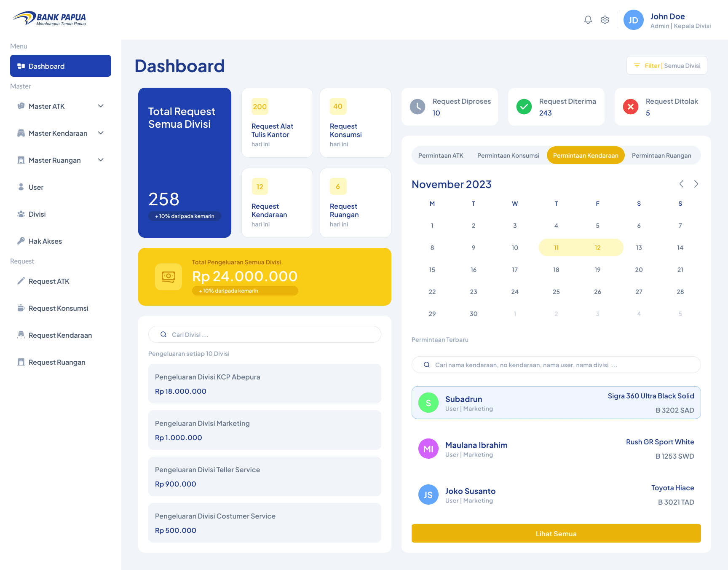Open the Request Kendaraan stats card
Viewport: 728px width, 570px height.
click(277, 203)
